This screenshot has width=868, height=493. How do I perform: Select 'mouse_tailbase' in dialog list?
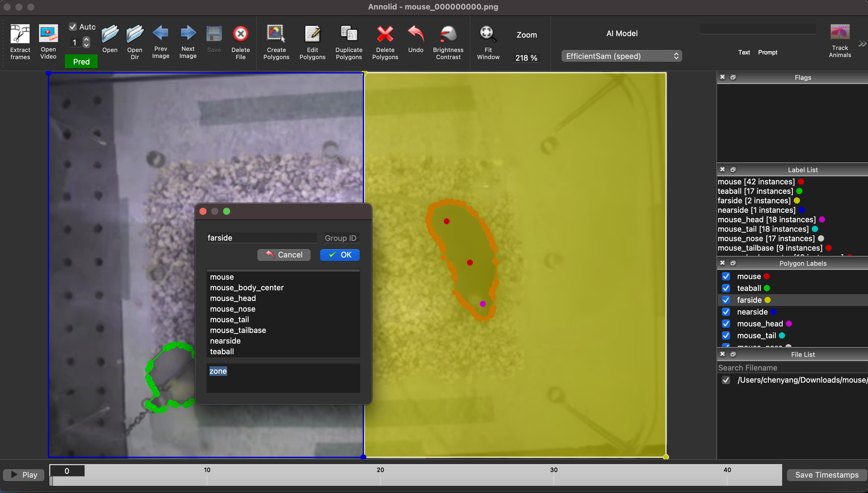pyautogui.click(x=283, y=330)
